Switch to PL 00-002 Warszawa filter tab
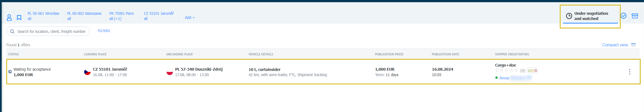Screen dimensions: 644x112 coord(84,16)
